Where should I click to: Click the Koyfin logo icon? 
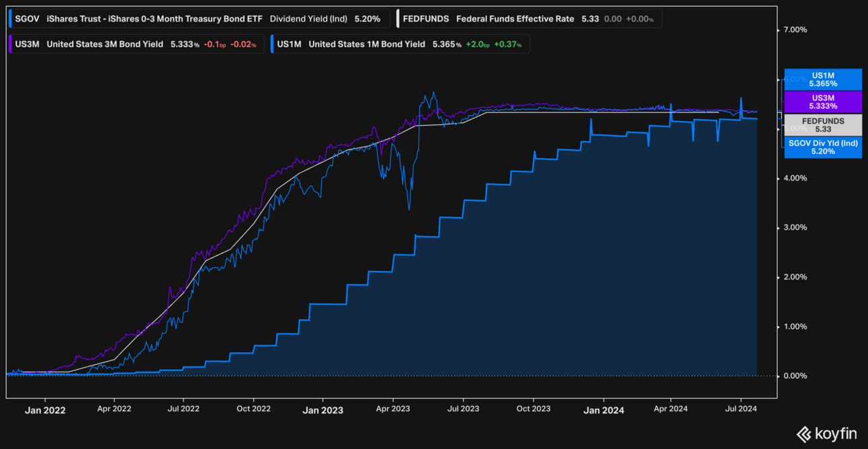pyautogui.click(x=804, y=434)
